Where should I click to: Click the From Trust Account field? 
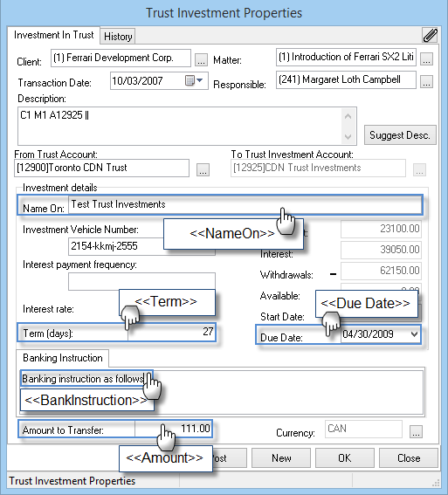coord(101,168)
